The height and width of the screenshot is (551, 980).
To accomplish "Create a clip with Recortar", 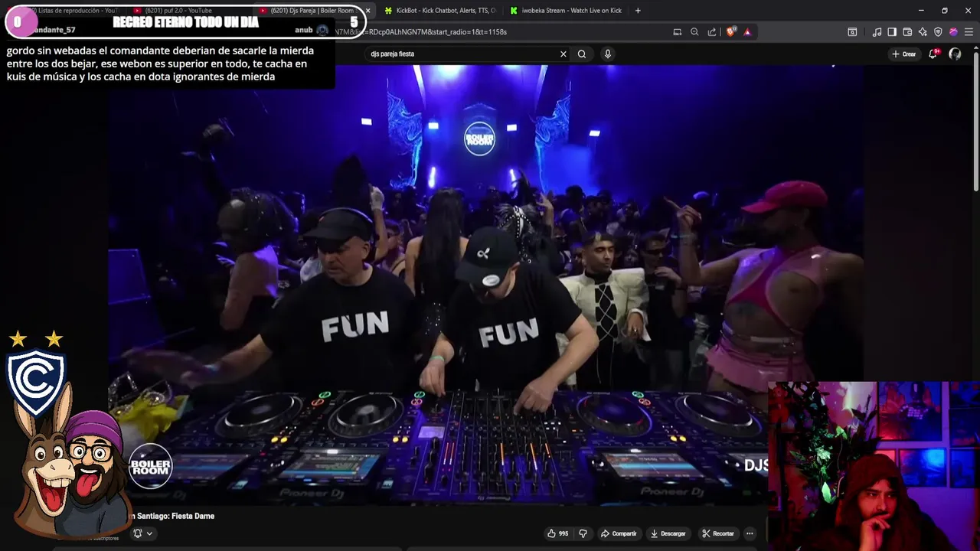I will coord(717,533).
